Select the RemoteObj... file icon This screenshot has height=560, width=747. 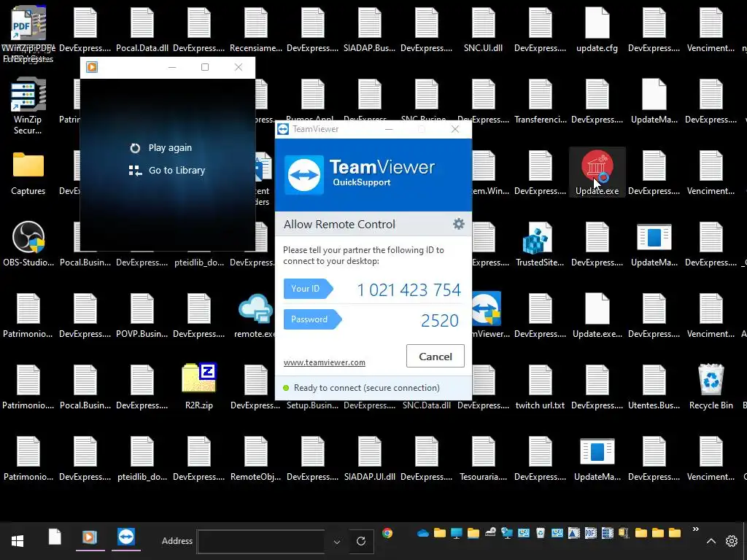pyautogui.click(x=256, y=458)
